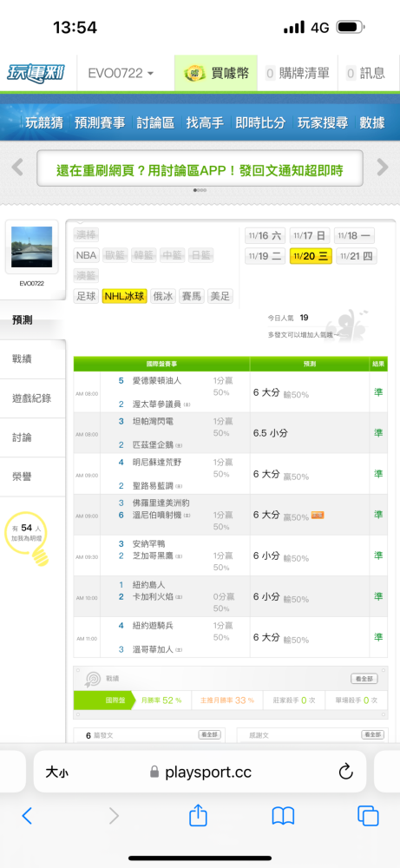
Task: Tap the playsport.cc address field
Action: [x=200, y=772]
